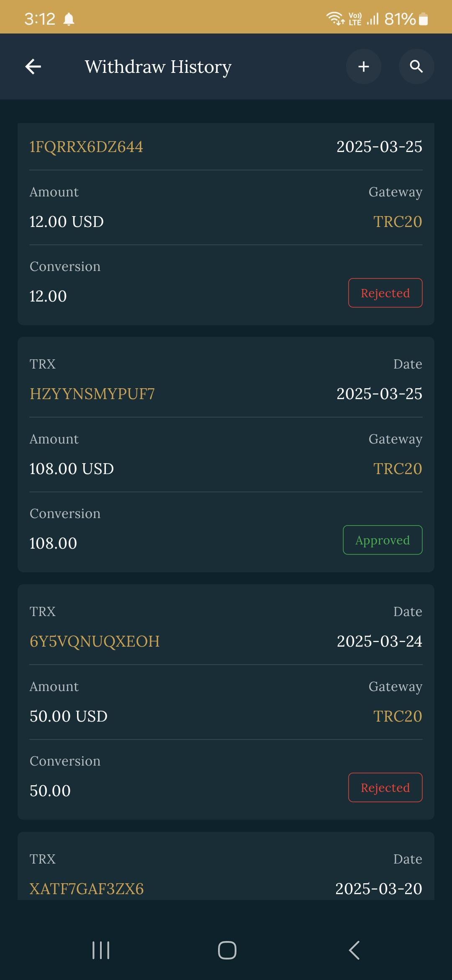Tap the Android recent apps icon
452x980 pixels.
click(101, 950)
